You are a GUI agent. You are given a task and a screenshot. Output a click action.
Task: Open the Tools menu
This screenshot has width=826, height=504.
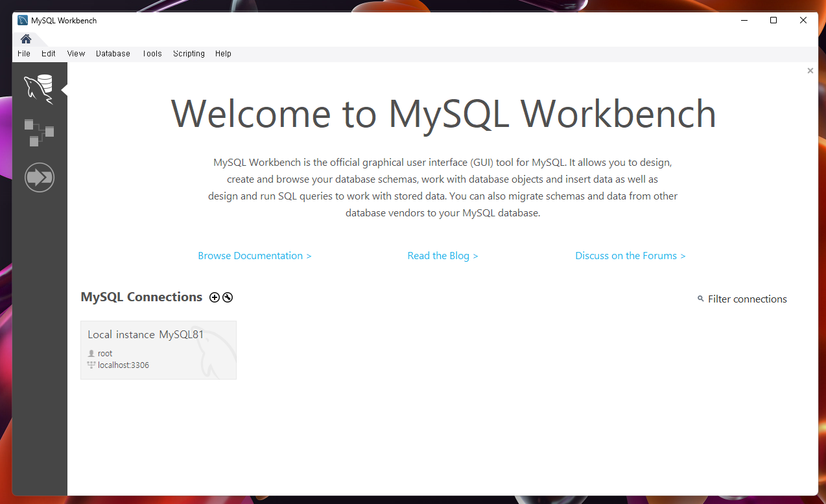coord(152,54)
